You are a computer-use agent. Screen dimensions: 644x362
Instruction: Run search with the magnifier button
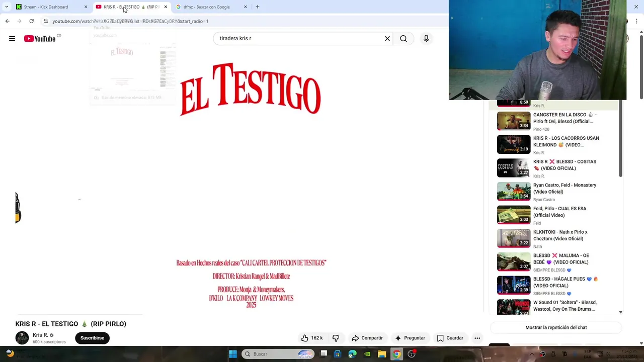[404, 39]
